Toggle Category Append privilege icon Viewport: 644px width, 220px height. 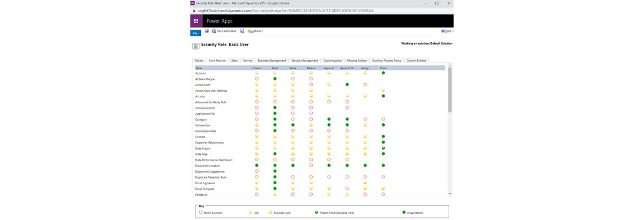point(329,119)
